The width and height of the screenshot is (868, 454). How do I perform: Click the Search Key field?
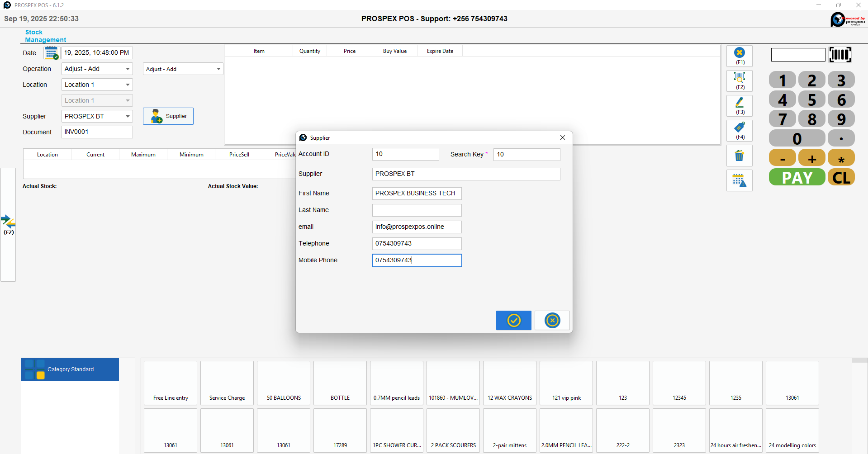tap(527, 154)
